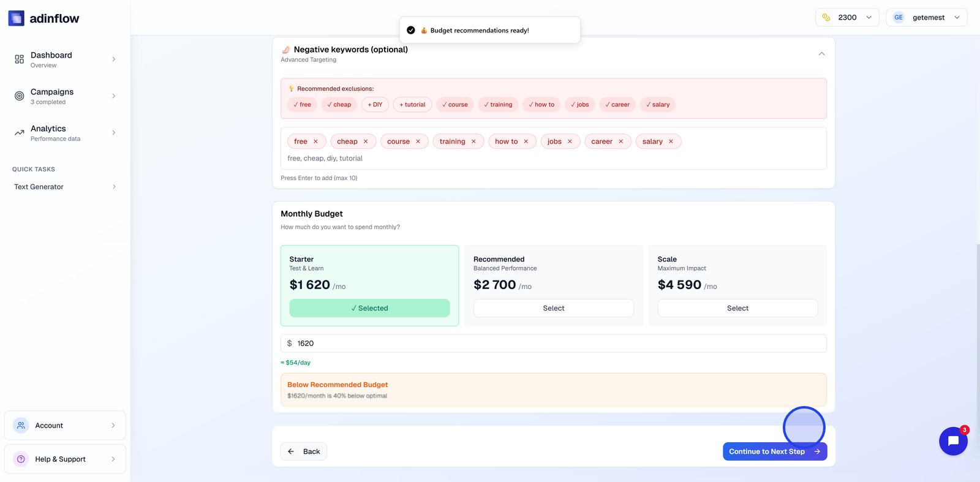Remove the 'salary' keyword chip
Viewport: 980px width, 482px height.
tap(671, 141)
